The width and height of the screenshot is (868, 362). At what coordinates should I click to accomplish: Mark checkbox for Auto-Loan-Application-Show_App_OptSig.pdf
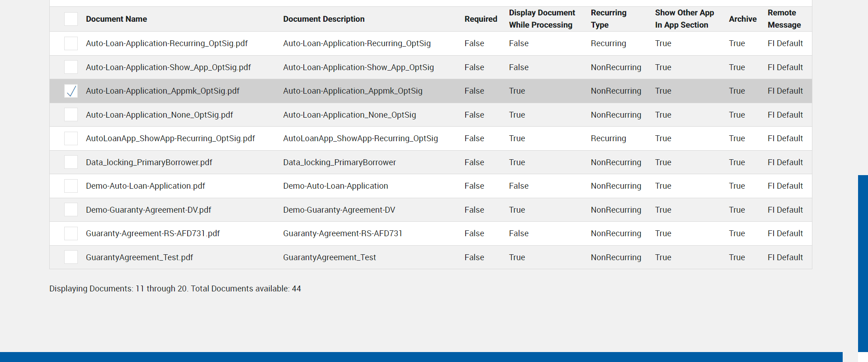pos(71,67)
